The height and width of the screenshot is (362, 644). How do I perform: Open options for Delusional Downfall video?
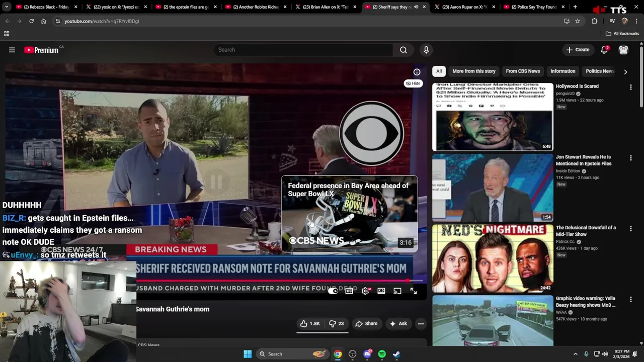[630, 228]
